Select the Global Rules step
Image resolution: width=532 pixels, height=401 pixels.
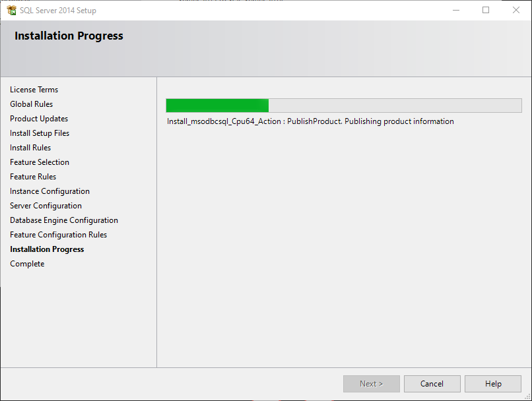coord(31,104)
